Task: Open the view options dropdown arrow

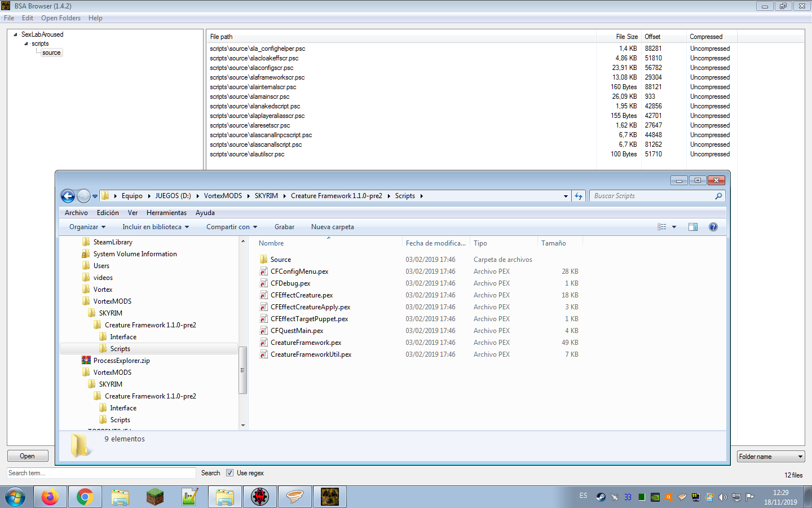Action: pos(674,227)
